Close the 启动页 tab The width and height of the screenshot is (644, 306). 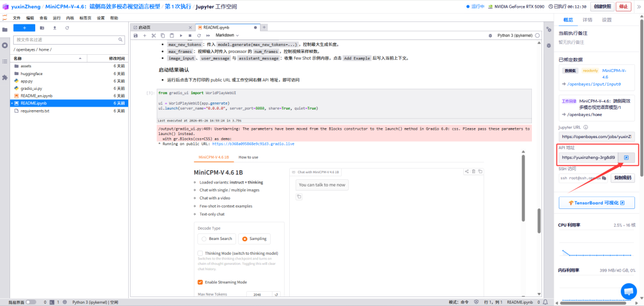(x=190, y=27)
